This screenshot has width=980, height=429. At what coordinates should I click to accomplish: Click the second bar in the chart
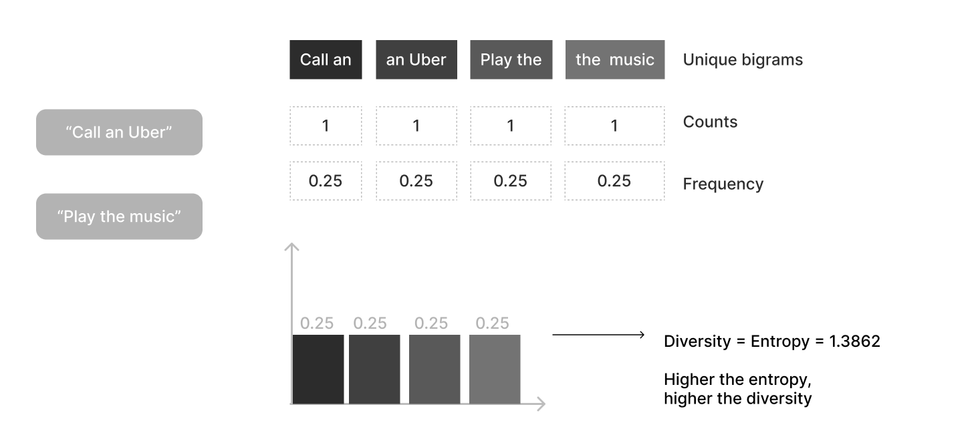(x=374, y=369)
